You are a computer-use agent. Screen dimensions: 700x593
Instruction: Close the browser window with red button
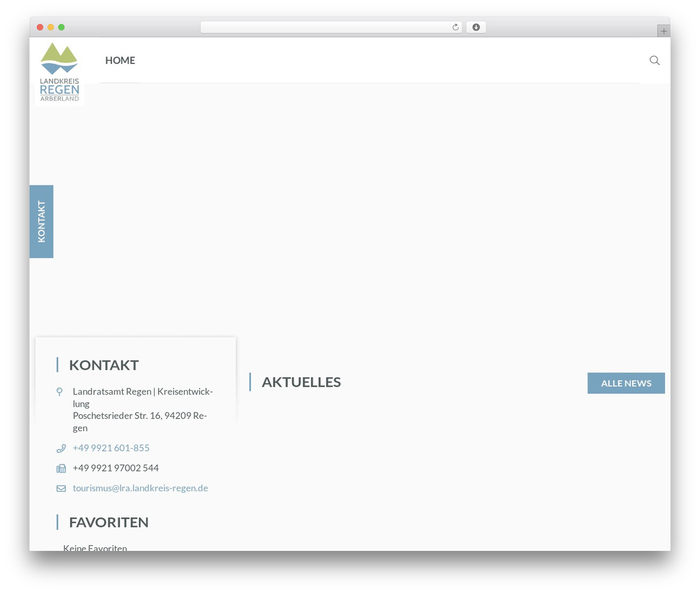[x=40, y=27]
